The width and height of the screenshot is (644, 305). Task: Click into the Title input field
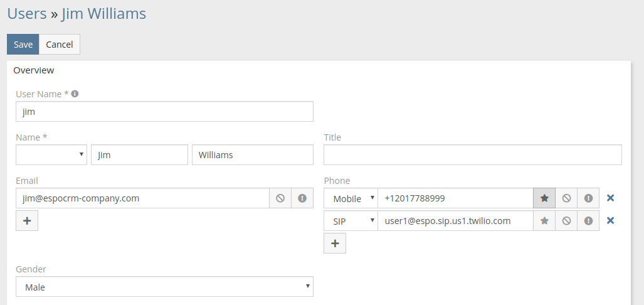pos(472,155)
